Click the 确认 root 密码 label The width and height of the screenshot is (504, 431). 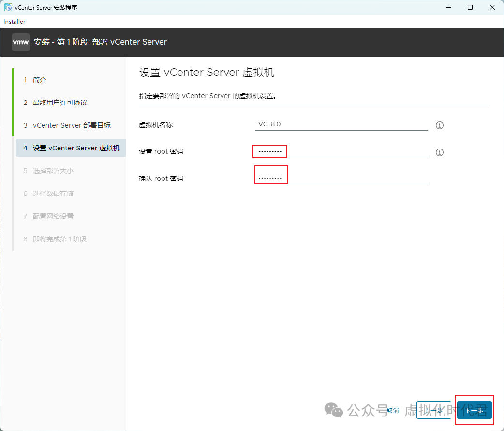pos(161,178)
